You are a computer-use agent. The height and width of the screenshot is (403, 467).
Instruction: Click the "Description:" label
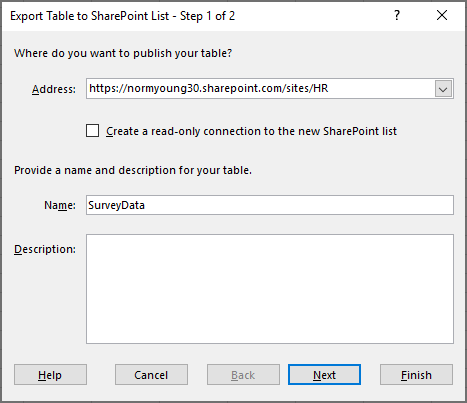point(45,249)
